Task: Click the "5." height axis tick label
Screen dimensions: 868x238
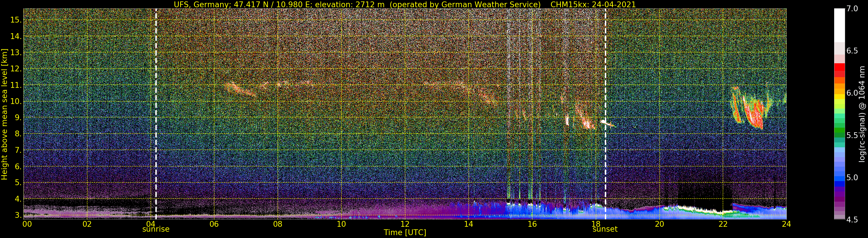Action: [x=18, y=183]
